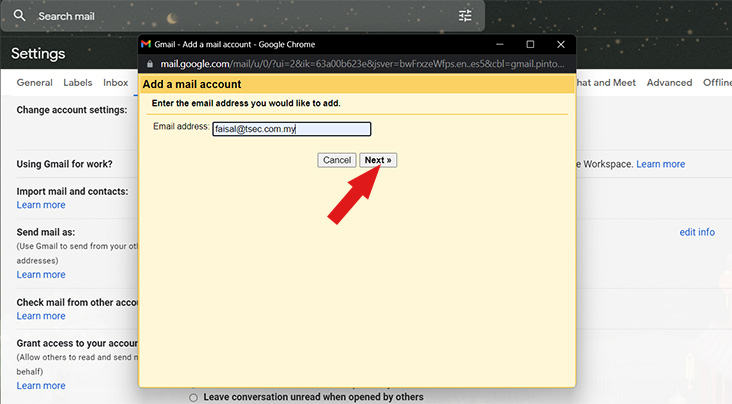Click Learn more beside Workspace text

click(x=661, y=164)
